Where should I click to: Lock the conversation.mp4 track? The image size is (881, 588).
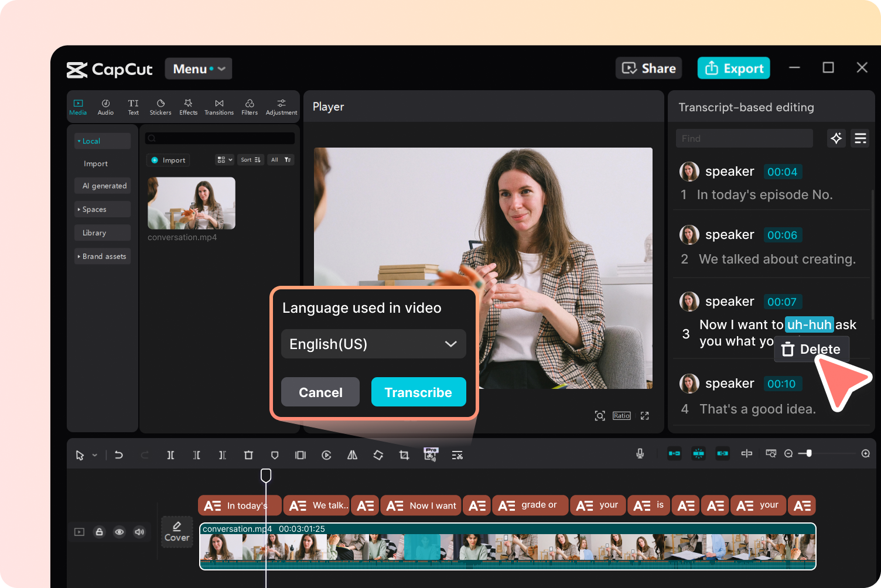[x=99, y=532]
